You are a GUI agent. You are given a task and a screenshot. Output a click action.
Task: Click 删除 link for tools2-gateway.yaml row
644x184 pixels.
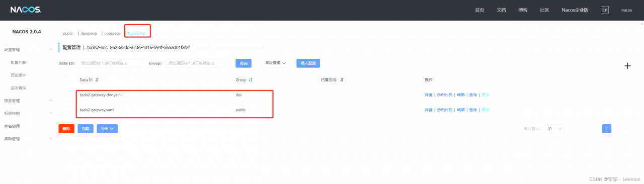click(473, 110)
